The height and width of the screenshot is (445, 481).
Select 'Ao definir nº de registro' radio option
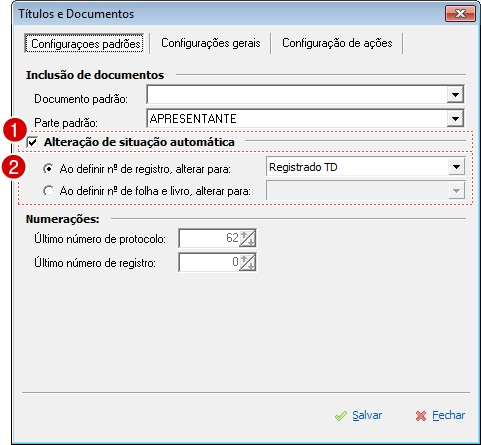(48, 169)
